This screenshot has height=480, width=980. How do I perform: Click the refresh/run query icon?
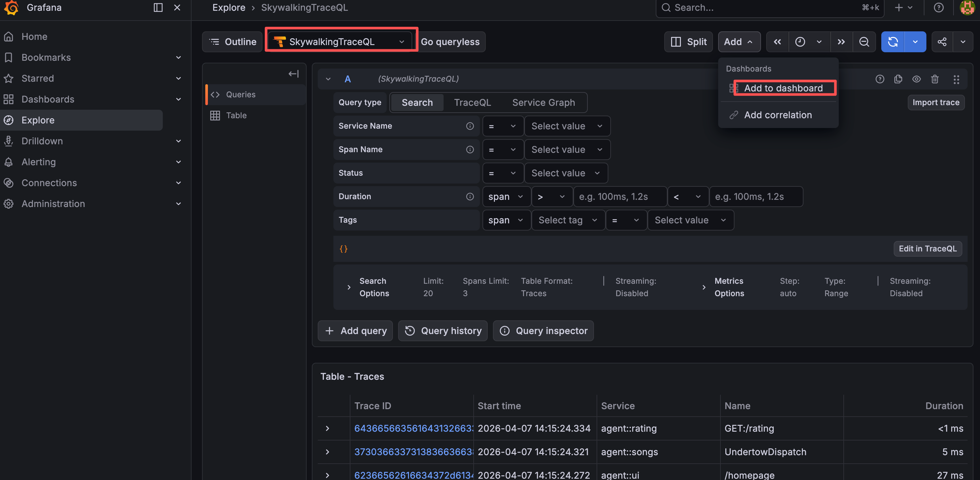[x=893, y=42]
